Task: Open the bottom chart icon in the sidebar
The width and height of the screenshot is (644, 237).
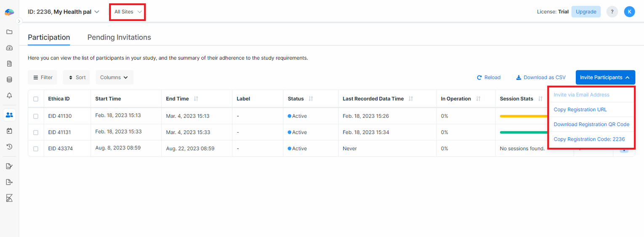Action: point(9,198)
